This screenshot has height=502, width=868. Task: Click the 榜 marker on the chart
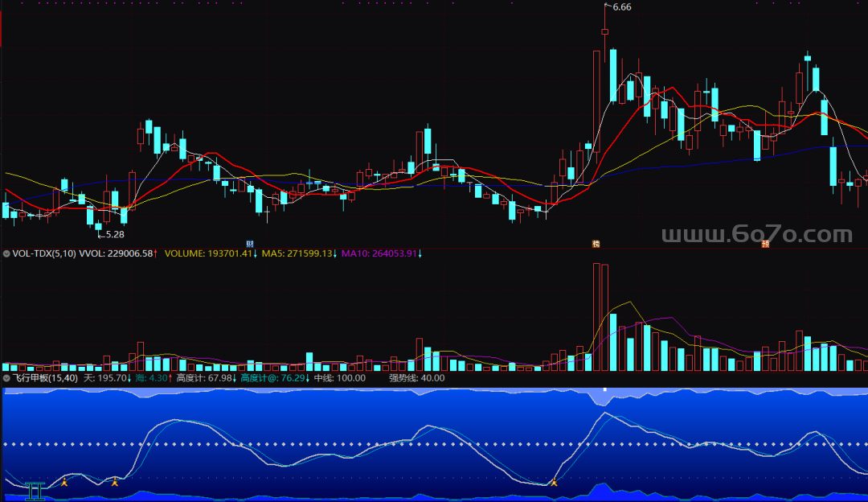tap(596, 244)
